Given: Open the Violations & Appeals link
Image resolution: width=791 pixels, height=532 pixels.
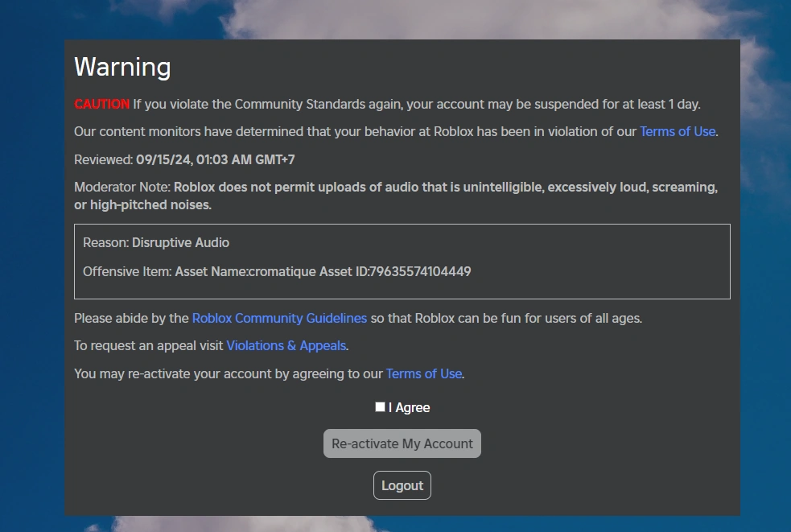Looking at the screenshot, I should [x=286, y=345].
